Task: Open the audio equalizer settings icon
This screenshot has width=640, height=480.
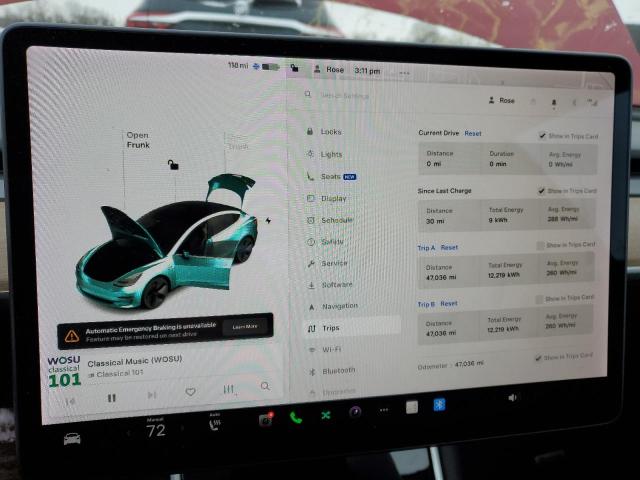Action: [x=229, y=390]
